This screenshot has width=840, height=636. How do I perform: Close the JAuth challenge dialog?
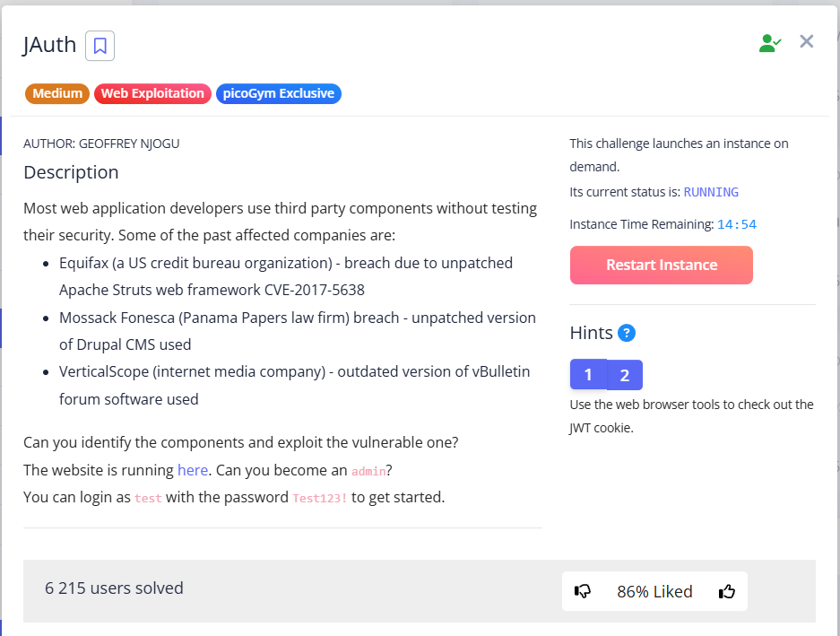click(x=807, y=41)
